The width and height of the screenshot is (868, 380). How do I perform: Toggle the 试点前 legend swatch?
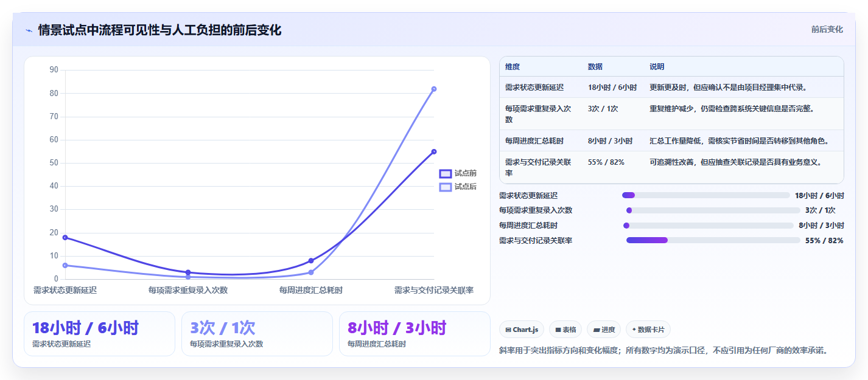[446, 173]
